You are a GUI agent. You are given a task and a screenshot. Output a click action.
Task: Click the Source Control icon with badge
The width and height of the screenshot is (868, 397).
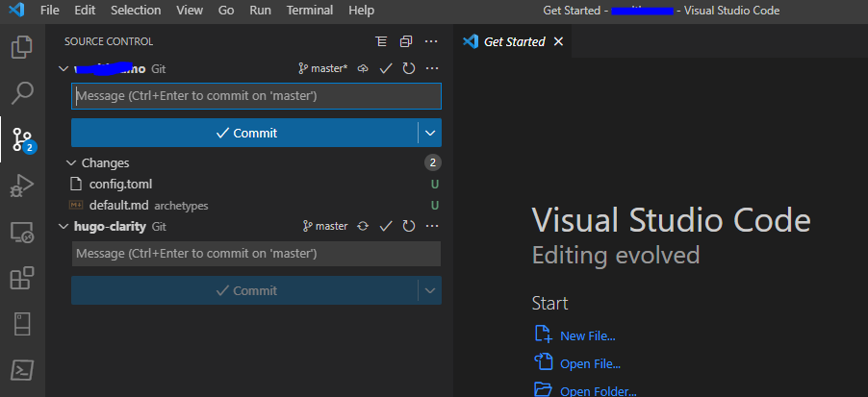click(22, 139)
